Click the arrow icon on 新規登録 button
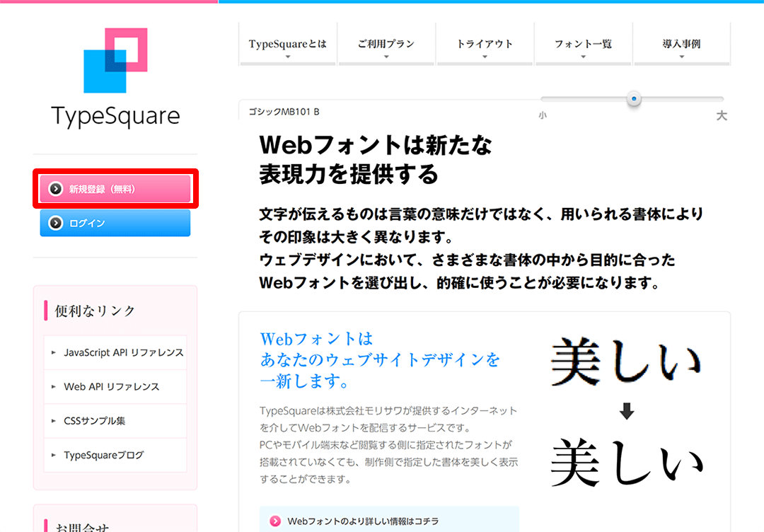The image size is (764, 532). point(56,189)
